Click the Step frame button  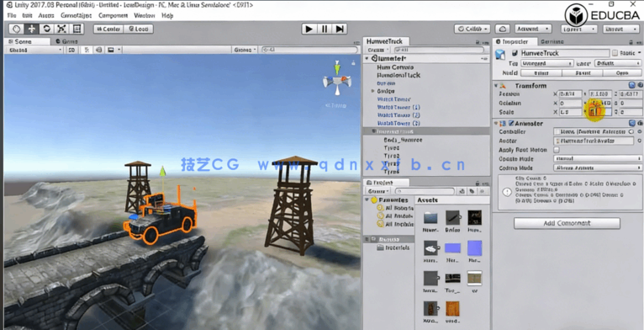point(340,29)
